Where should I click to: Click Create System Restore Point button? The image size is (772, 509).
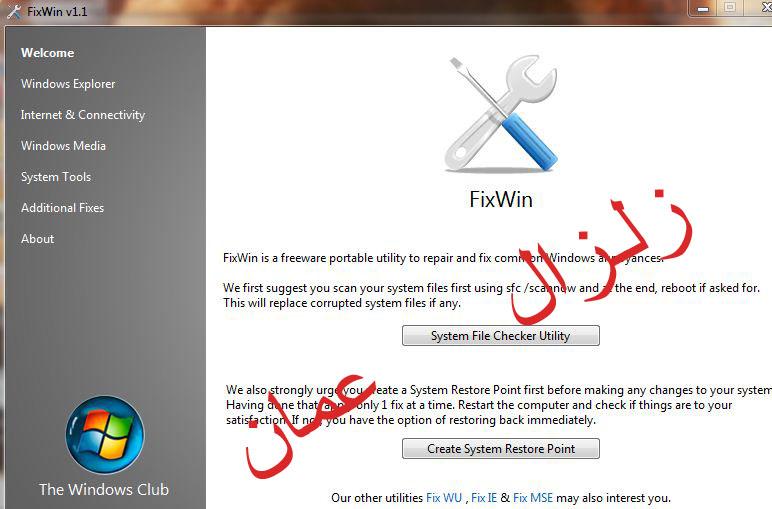coord(501,448)
